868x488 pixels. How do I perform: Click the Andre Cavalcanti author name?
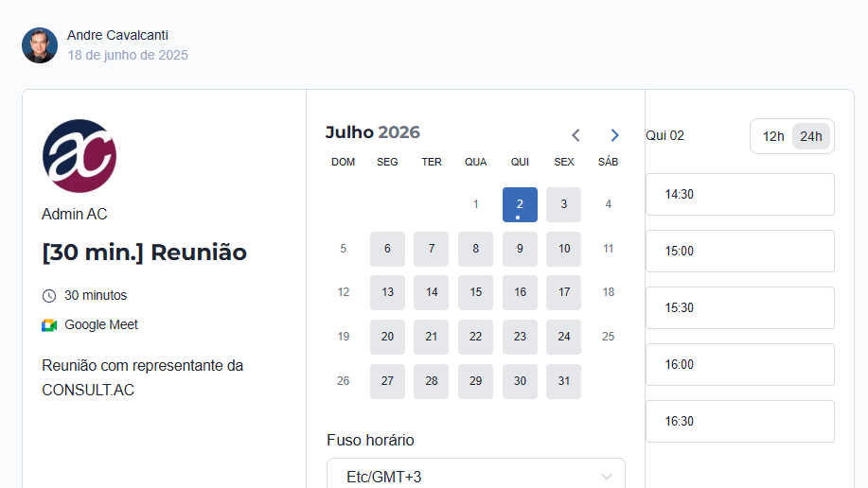pos(117,35)
